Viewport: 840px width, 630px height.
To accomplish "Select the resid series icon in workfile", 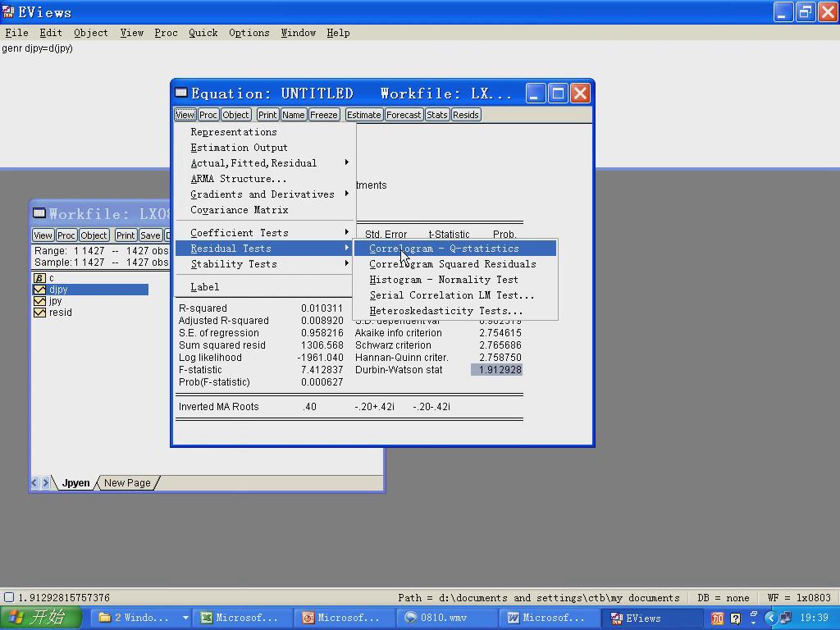I will (x=39, y=313).
